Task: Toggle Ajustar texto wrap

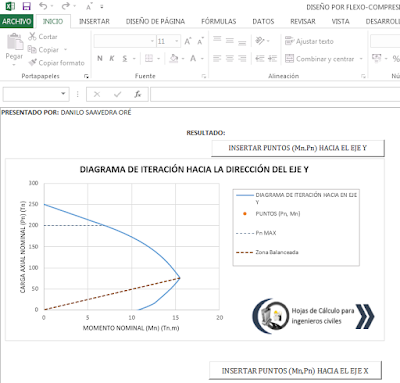Action: (309, 41)
